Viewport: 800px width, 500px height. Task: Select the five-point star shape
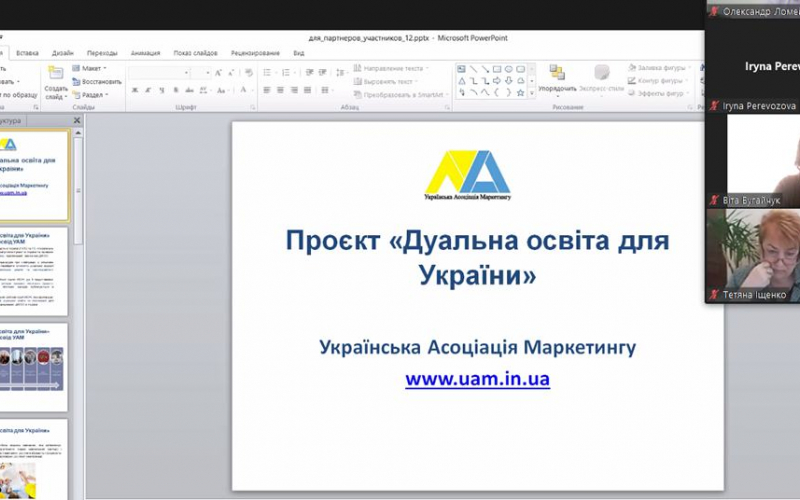click(520, 93)
